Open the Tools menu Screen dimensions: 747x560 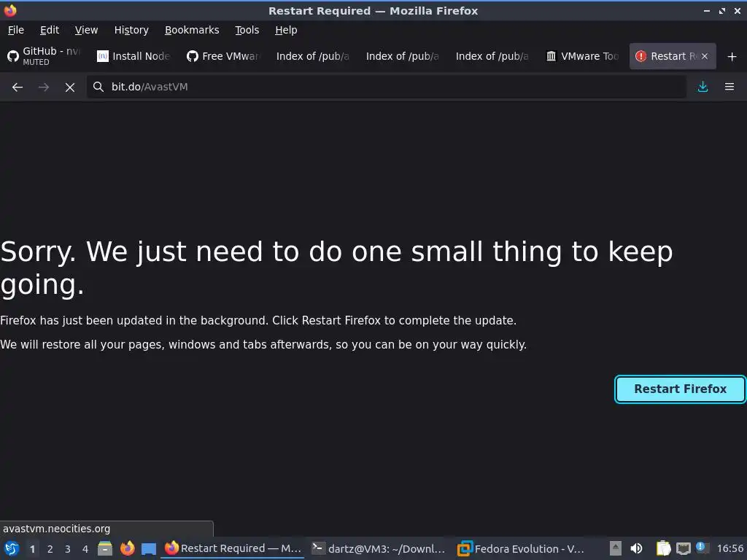[247, 30]
